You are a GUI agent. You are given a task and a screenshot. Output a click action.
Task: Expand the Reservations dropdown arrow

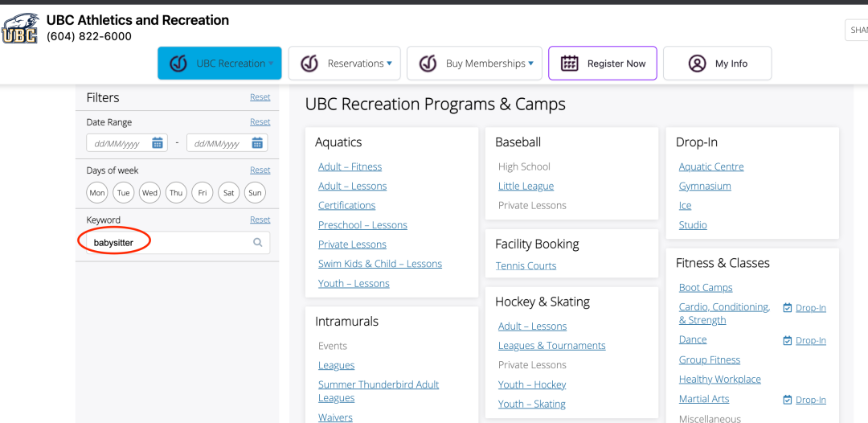[x=390, y=64]
